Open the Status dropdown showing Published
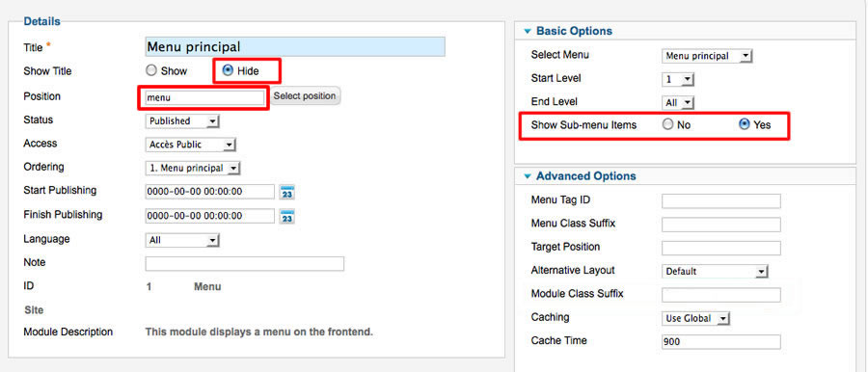The width and height of the screenshot is (868, 372). pos(182,121)
